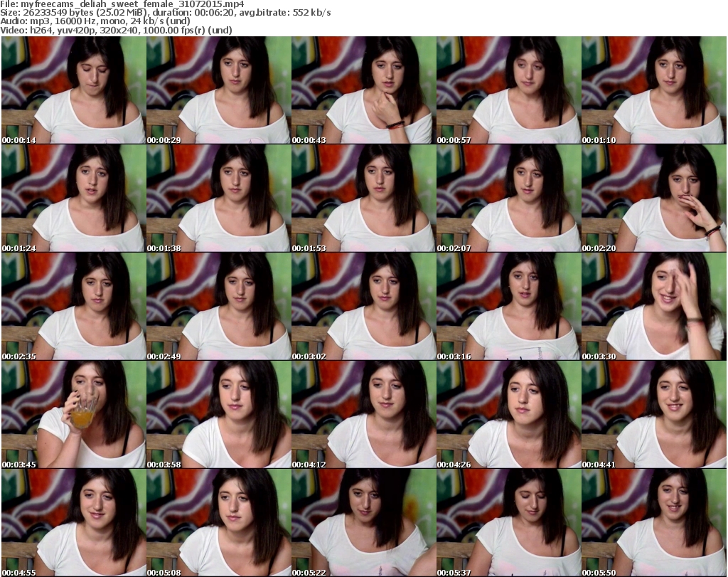Viewport: 728px width, 577px height.
Task: Select the thumbnail stamped 00:00:14
Action: point(74,90)
